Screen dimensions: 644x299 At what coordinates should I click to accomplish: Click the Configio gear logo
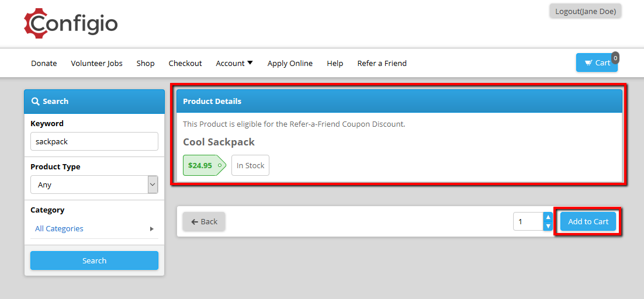71,24
